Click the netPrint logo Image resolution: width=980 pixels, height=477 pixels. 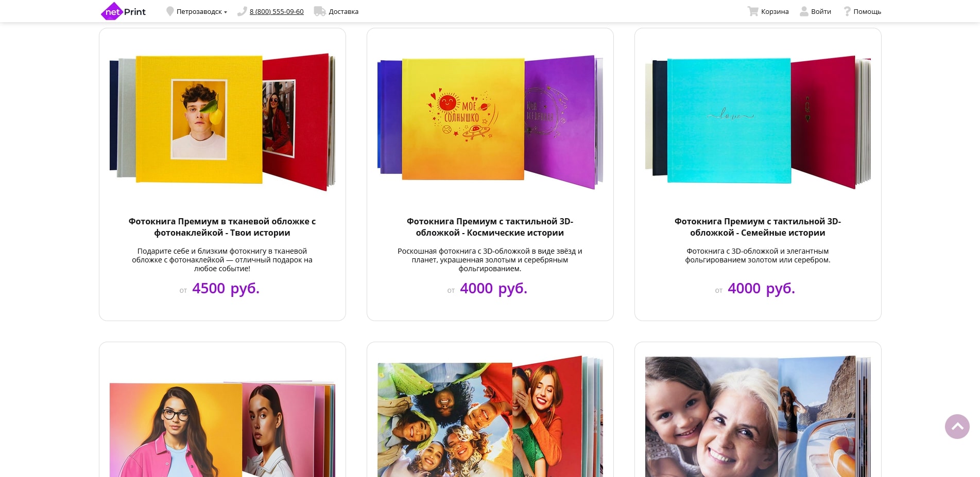click(124, 11)
